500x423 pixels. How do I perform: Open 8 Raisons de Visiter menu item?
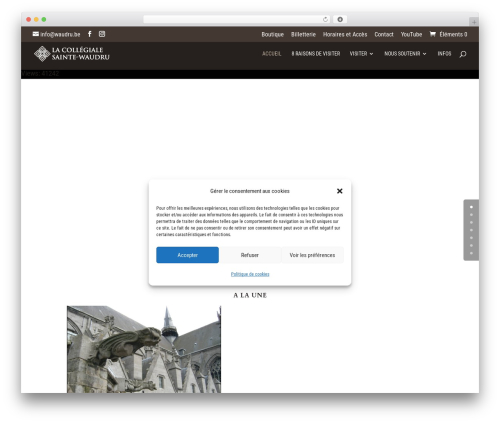click(x=316, y=54)
